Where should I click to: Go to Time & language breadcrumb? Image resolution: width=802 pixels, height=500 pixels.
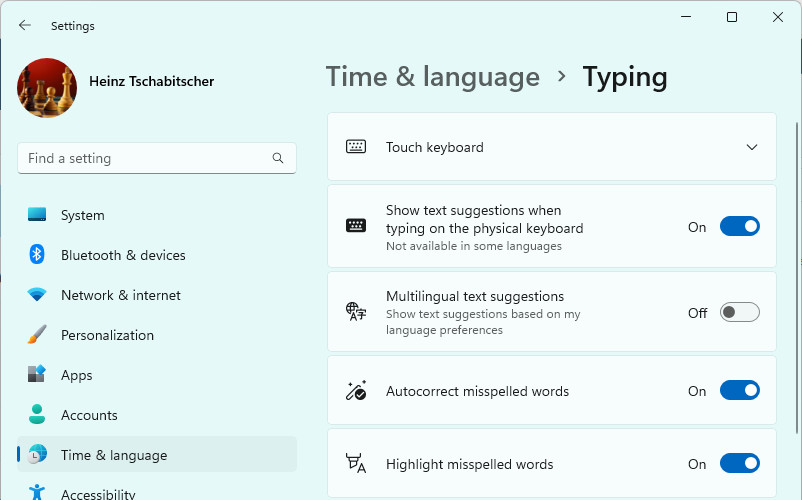[433, 77]
